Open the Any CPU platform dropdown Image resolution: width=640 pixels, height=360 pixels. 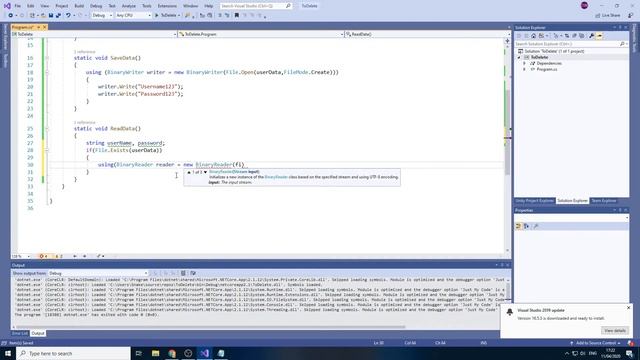133,16
